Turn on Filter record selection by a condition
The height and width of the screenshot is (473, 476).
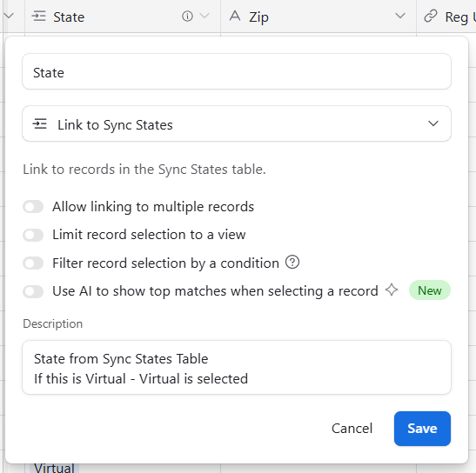click(33, 263)
